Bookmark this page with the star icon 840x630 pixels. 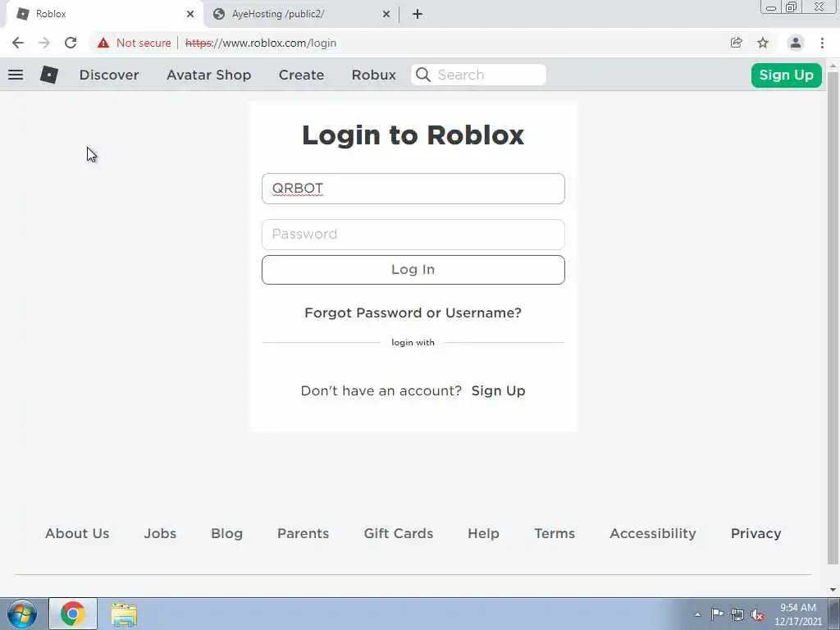coord(763,43)
